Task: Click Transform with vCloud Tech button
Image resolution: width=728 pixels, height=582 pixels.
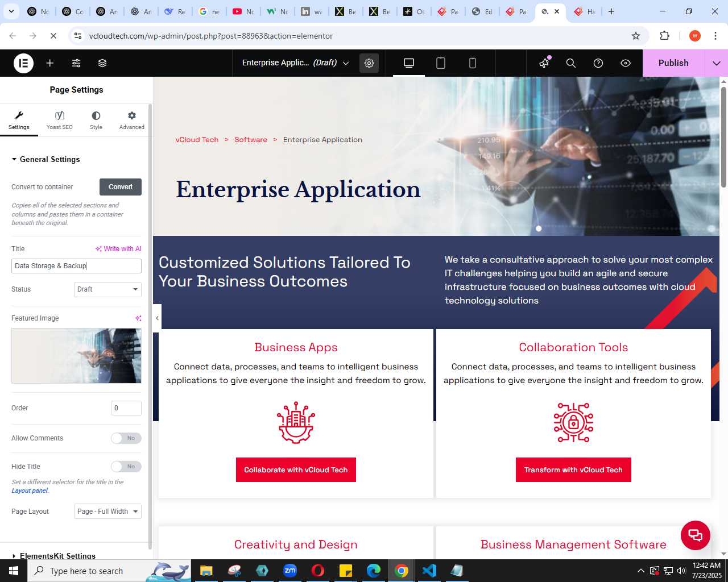Action: 573,470
